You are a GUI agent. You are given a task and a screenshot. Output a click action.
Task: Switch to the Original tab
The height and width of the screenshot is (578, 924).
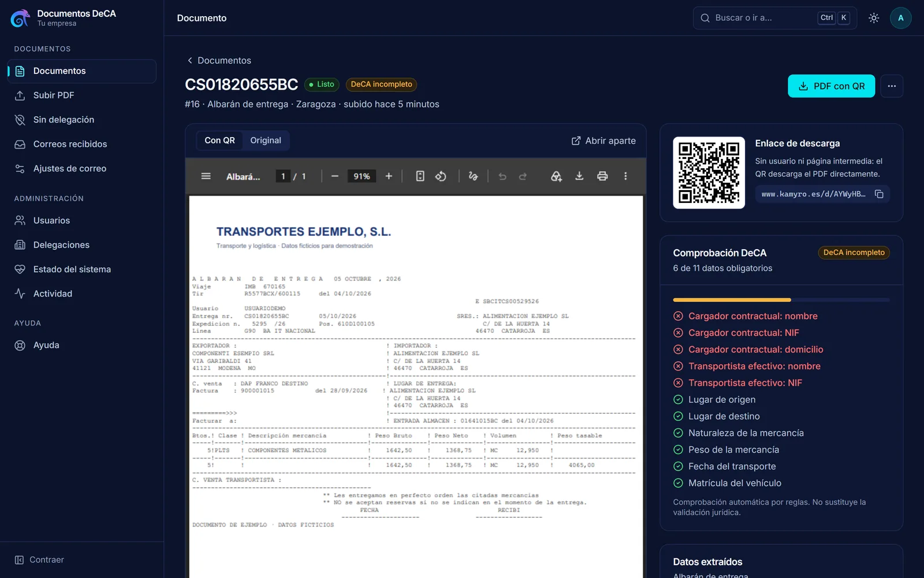266,140
